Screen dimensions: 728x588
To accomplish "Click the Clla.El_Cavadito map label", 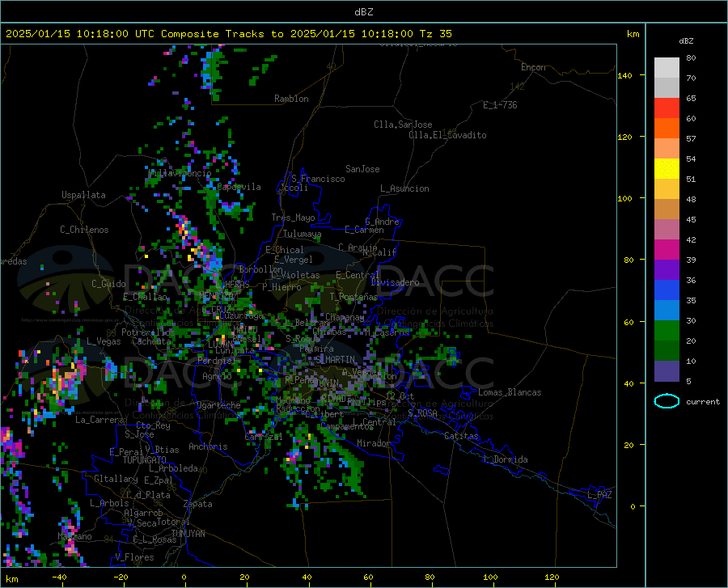I will click(x=447, y=135).
